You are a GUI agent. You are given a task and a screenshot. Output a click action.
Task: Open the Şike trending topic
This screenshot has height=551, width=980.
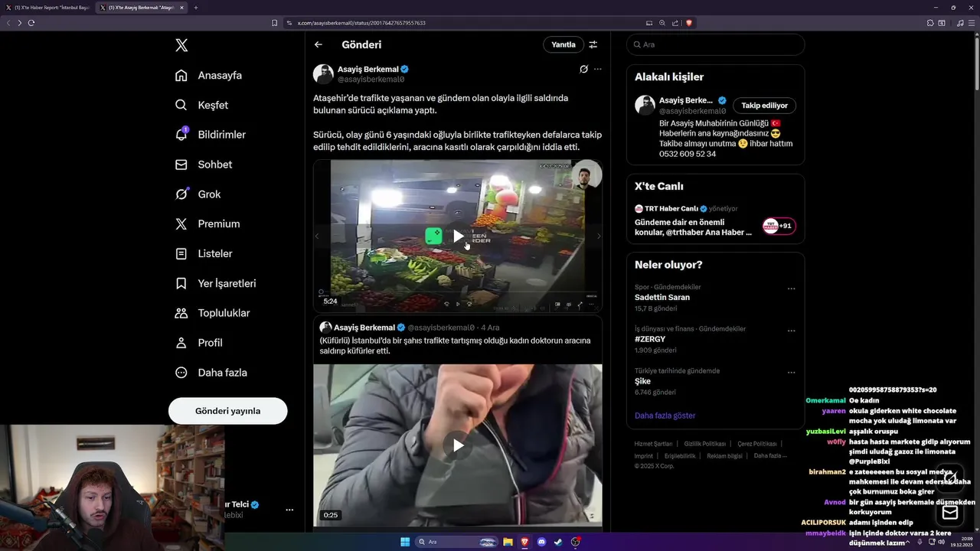pos(642,381)
